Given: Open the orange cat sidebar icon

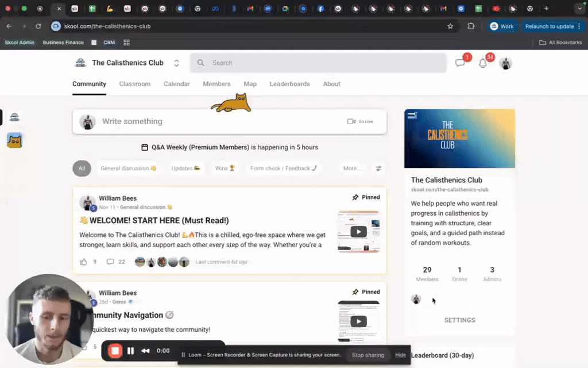Looking at the screenshot, I should pyautogui.click(x=14, y=140).
